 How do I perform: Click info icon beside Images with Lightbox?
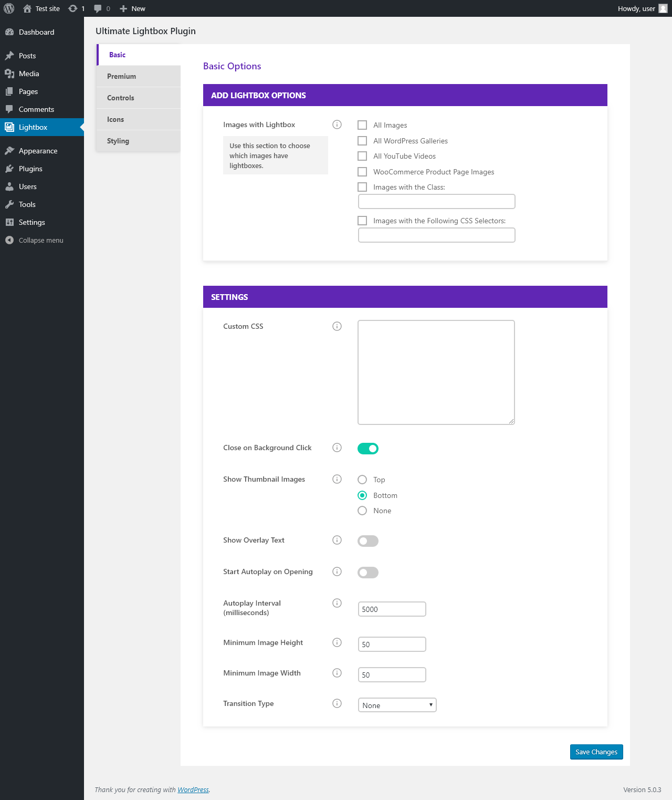click(x=337, y=124)
